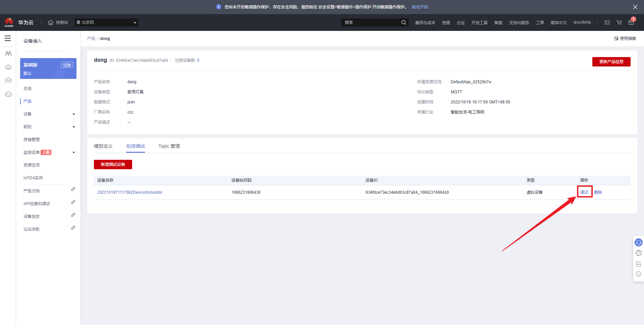Expand the 设备 sidebar submenu
Viewport: 644px width, 325px height.
click(x=74, y=114)
